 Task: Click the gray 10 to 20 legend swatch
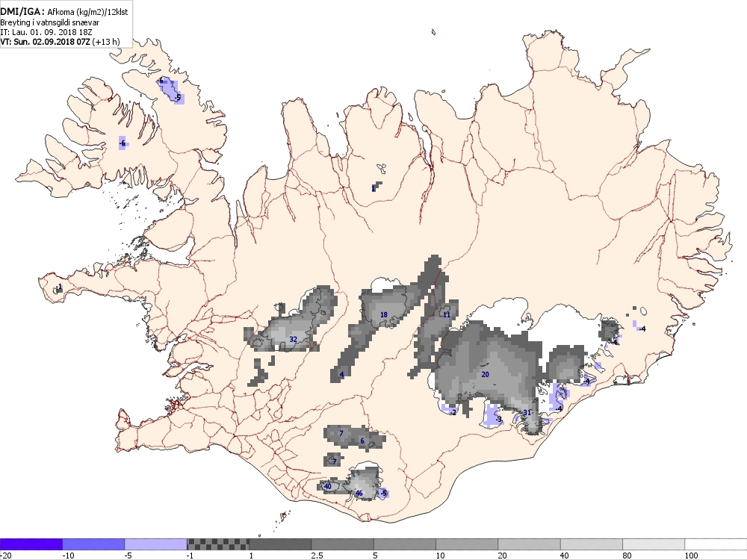[467, 544]
